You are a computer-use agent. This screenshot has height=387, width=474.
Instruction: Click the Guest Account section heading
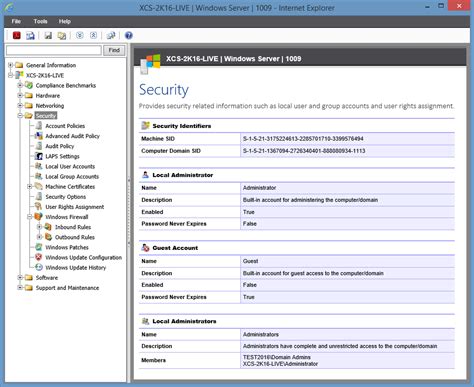point(175,248)
